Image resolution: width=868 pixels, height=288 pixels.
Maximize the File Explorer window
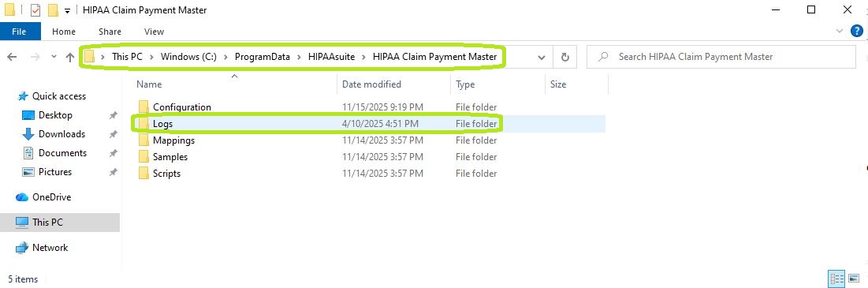[811, 10]
